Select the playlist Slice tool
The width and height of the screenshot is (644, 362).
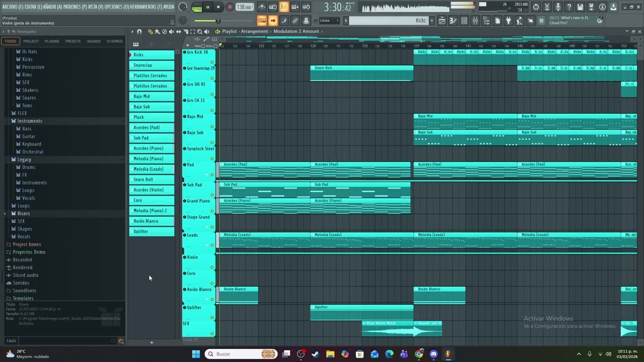pos(186,32)
